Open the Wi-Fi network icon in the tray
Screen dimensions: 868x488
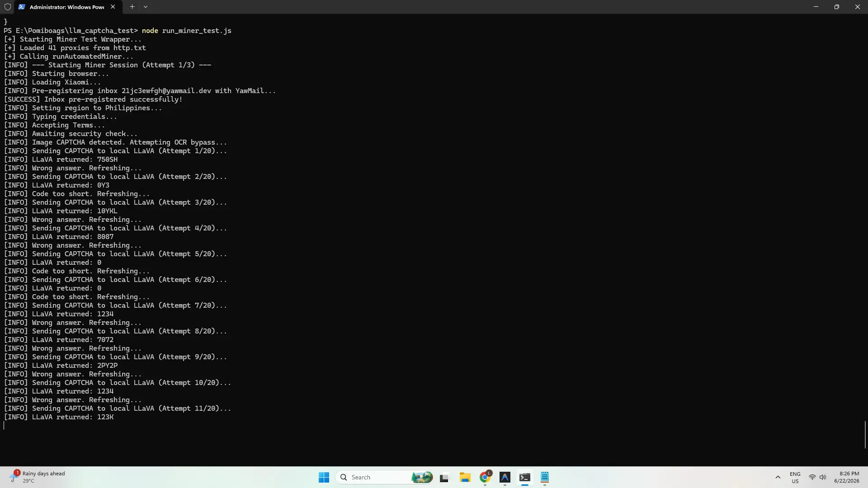pyautogui.click(x=812, y=477)
